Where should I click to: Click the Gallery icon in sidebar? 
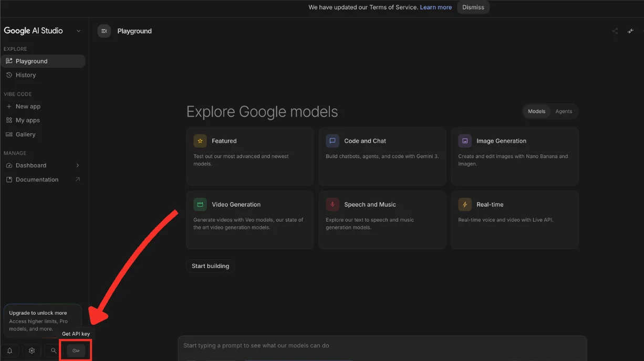point(9,134)
